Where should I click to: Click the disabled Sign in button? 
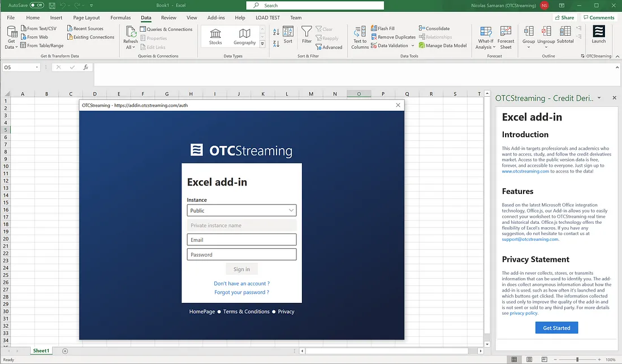(x=241, y=269)
